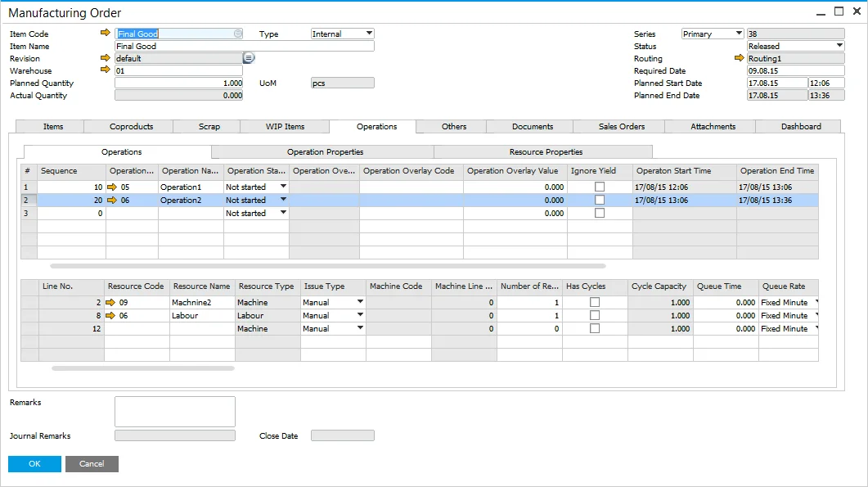Click into the Remarks text box
868x487 pixels.
[174, 412]
